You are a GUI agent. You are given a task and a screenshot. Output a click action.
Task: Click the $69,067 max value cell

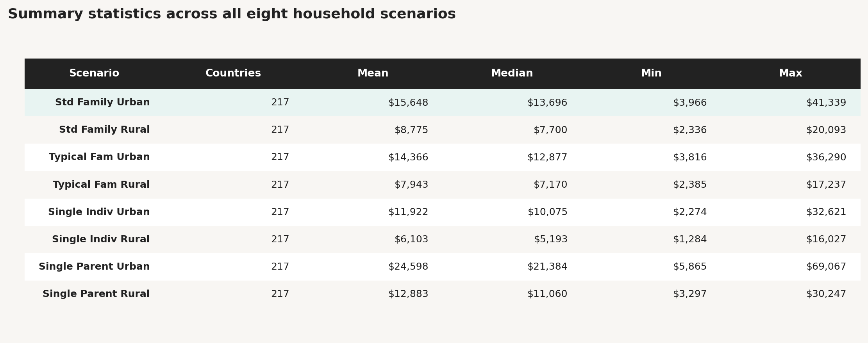[826, 267]
